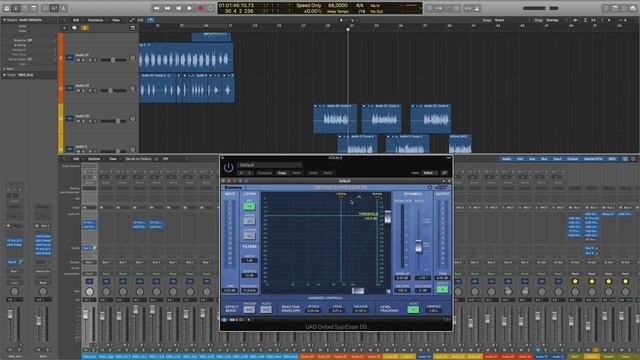Click next preset arrow in plug-in header
This screenshot has height=360, width=640.
pos(250,173)
